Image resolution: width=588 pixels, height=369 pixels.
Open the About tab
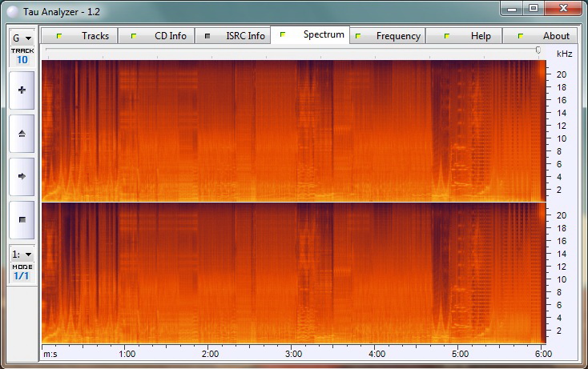[540, 36]
